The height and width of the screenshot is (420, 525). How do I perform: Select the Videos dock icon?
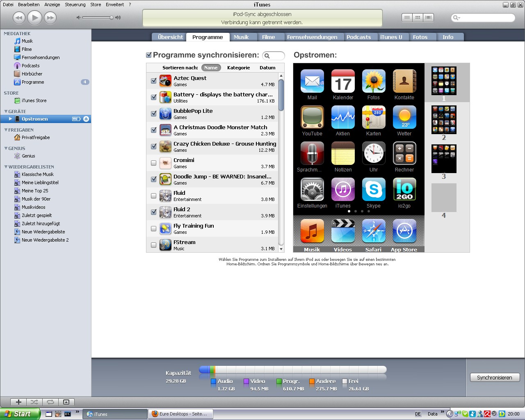pyautogui.click(x=343, y=231)
